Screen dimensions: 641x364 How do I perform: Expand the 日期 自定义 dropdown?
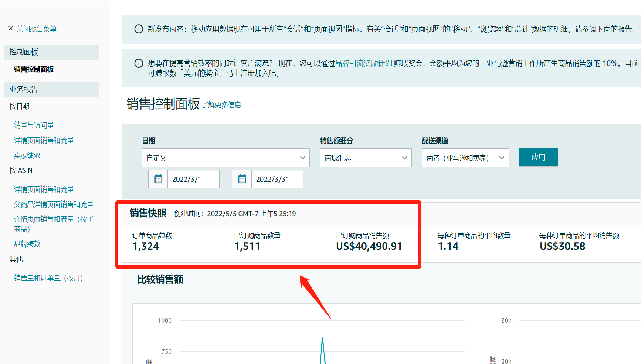(x=225, y=158)
